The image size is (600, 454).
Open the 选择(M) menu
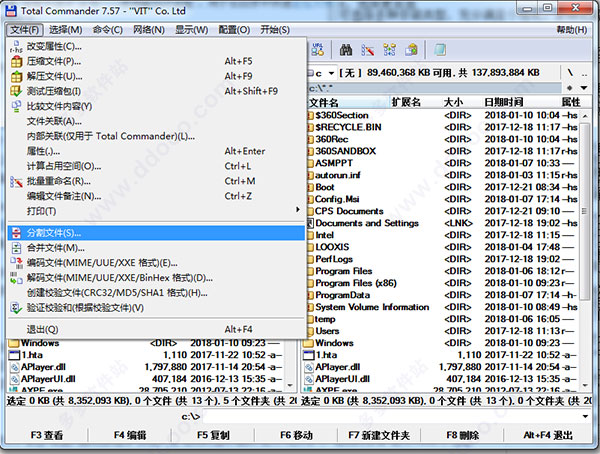pyautogui.click(x=65, y=29)
